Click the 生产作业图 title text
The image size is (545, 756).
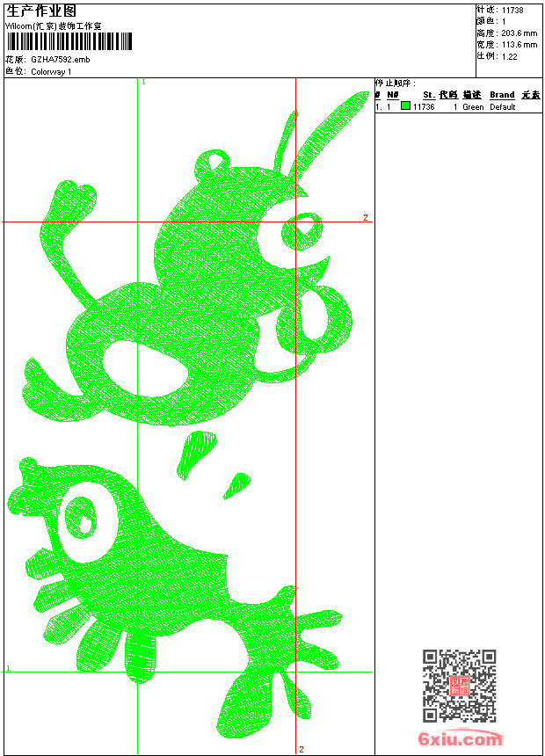click(41, 11)
